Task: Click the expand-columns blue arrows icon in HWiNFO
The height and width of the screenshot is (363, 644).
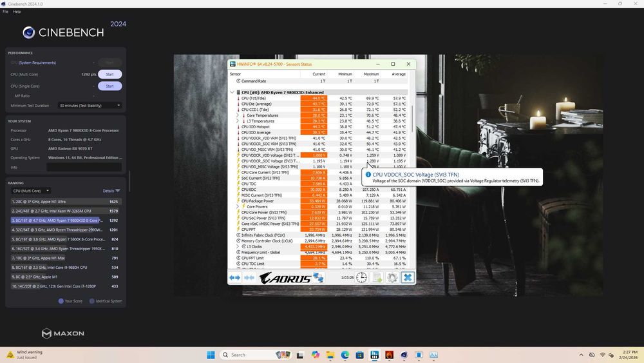Action: (234, 278)
